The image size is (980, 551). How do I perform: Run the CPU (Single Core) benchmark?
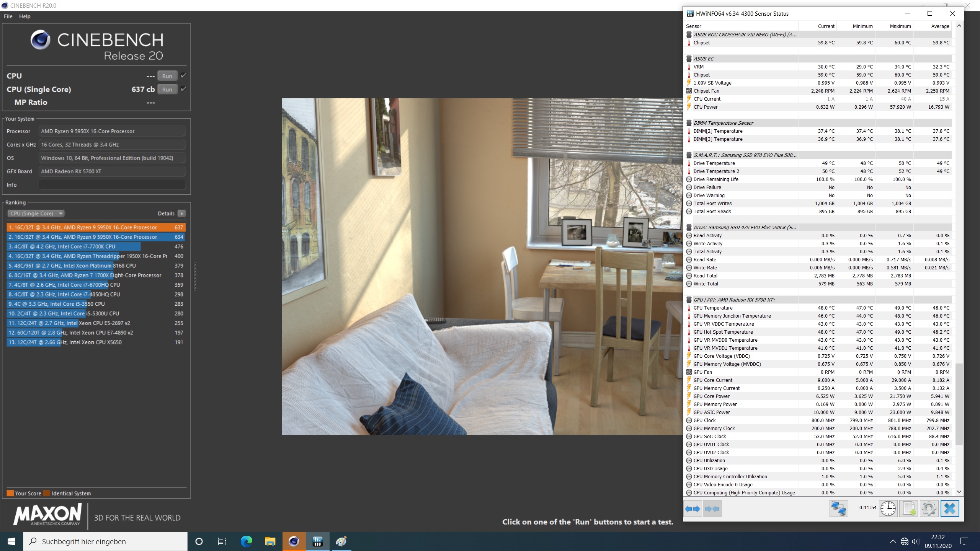(x=167, y=90)
